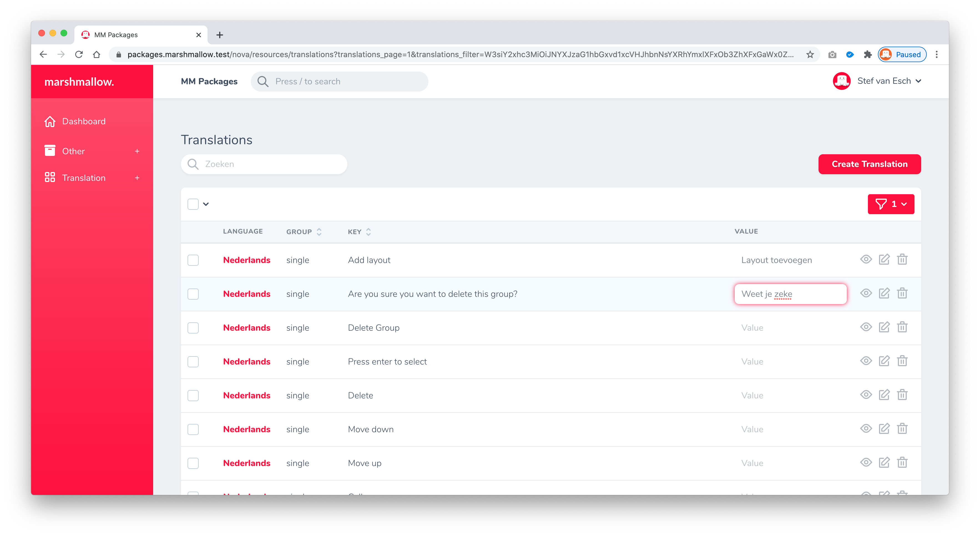
Task: Bookmark page with the star icon
Action: point(810,54)
